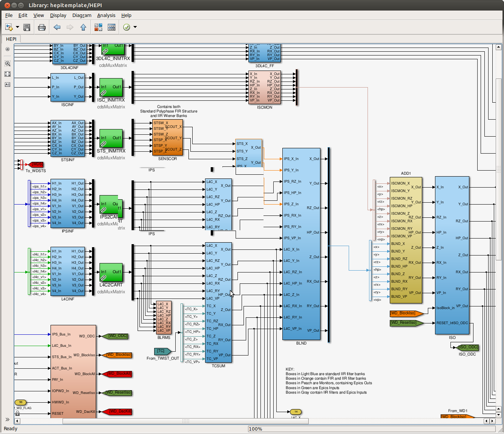
Task: Open the Diagram menu
Action: tap(82, 15)
